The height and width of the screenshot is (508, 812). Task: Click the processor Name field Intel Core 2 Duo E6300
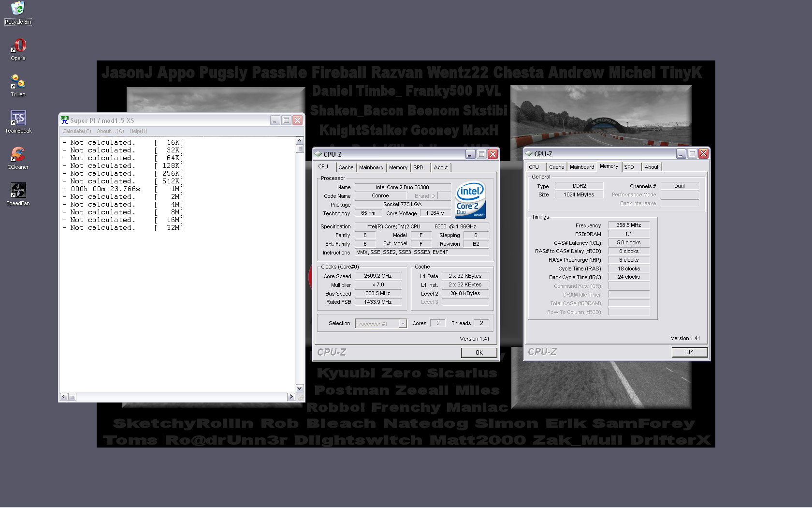click(403, 187)
